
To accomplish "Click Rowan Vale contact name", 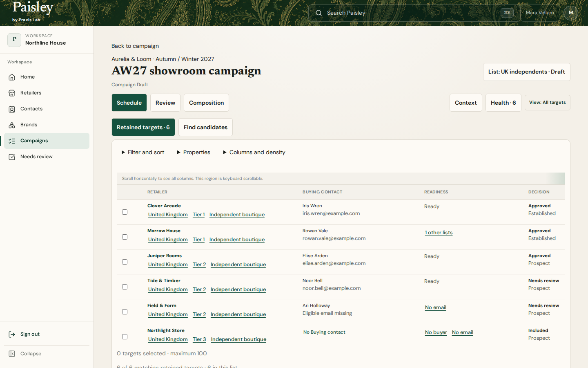I will (315, 231).
